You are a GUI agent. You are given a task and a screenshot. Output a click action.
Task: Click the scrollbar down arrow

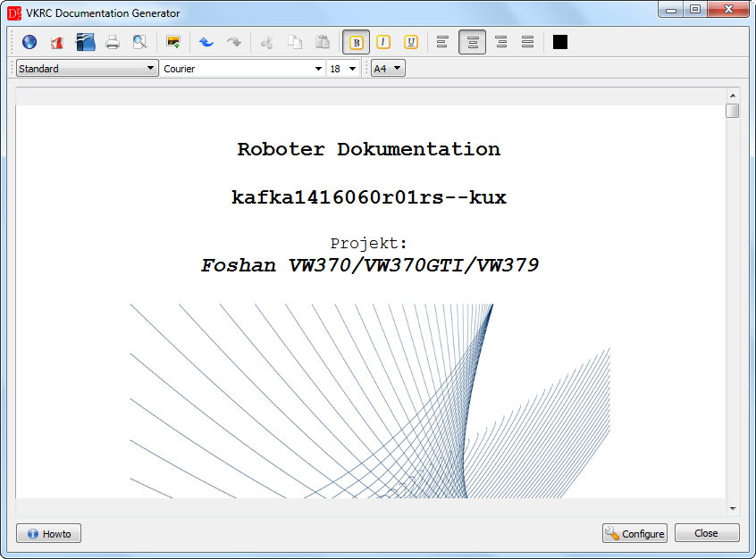click(x=733, y=509)
